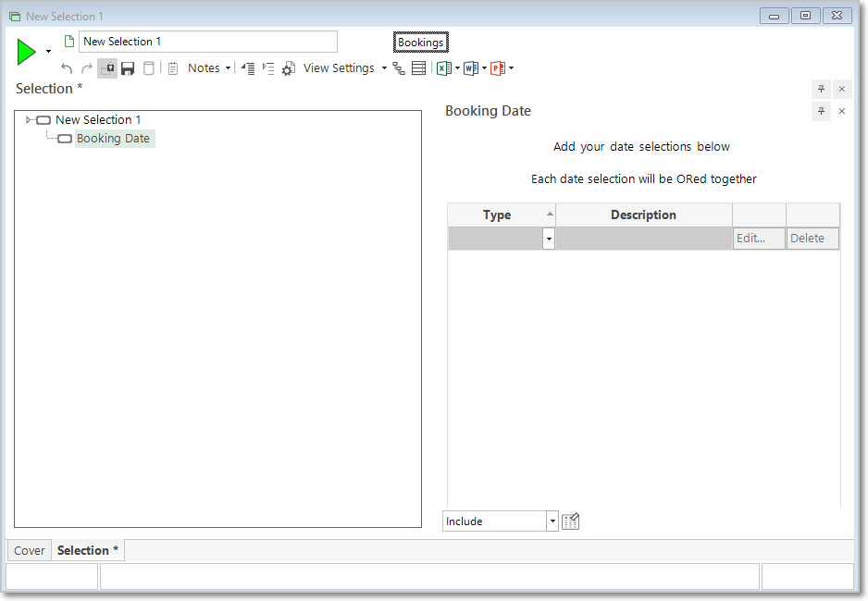Export to Word

(x=471, y=68)
